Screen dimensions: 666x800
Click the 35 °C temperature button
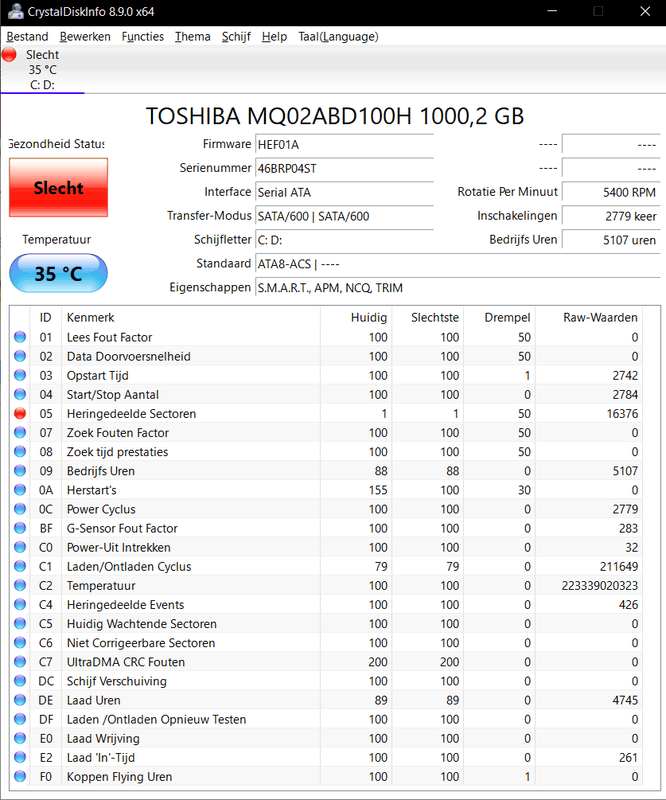(58, 273)
